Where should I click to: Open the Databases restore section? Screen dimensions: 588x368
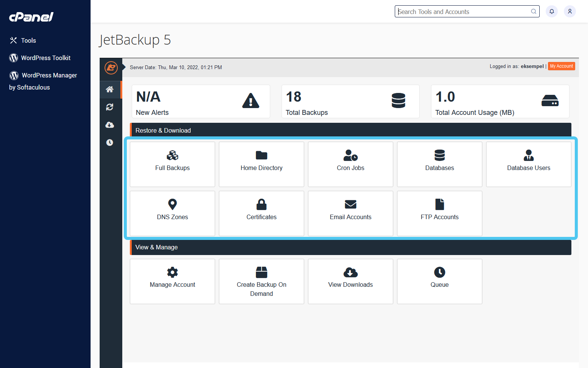pos(439,164)
